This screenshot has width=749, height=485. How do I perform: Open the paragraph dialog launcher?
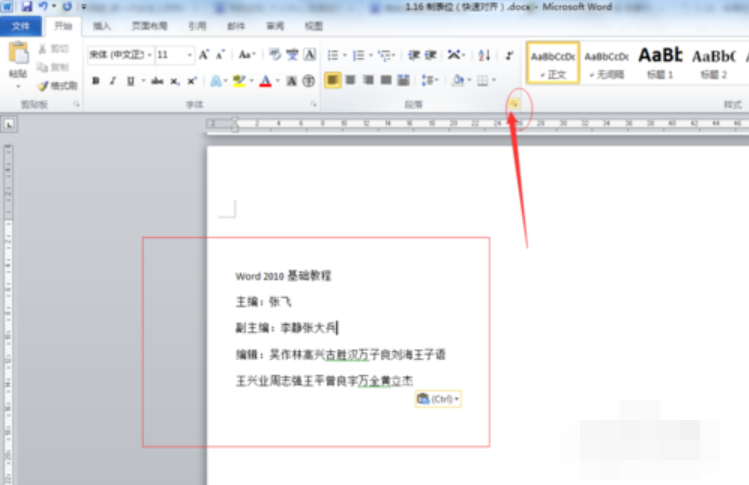[514, 104]
